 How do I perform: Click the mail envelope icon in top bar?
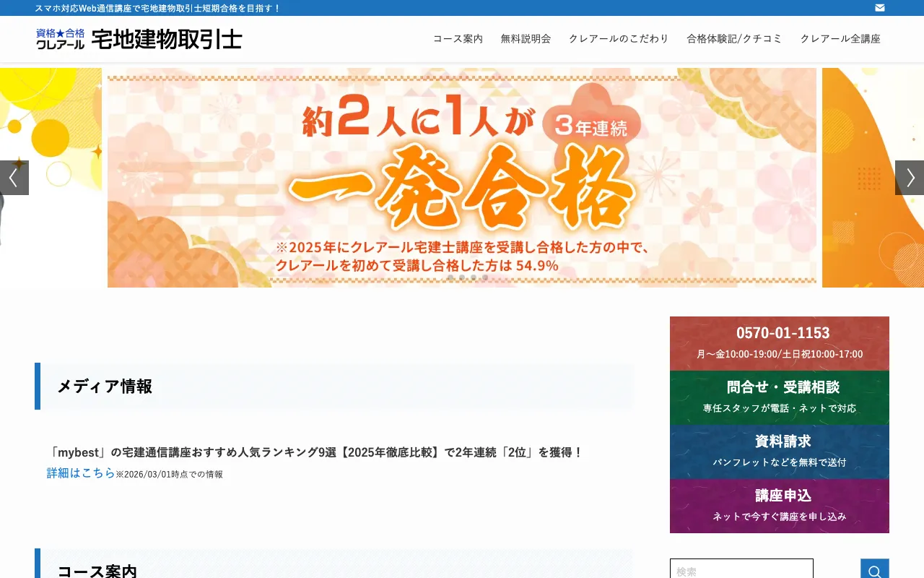click(x=880, y=8)
